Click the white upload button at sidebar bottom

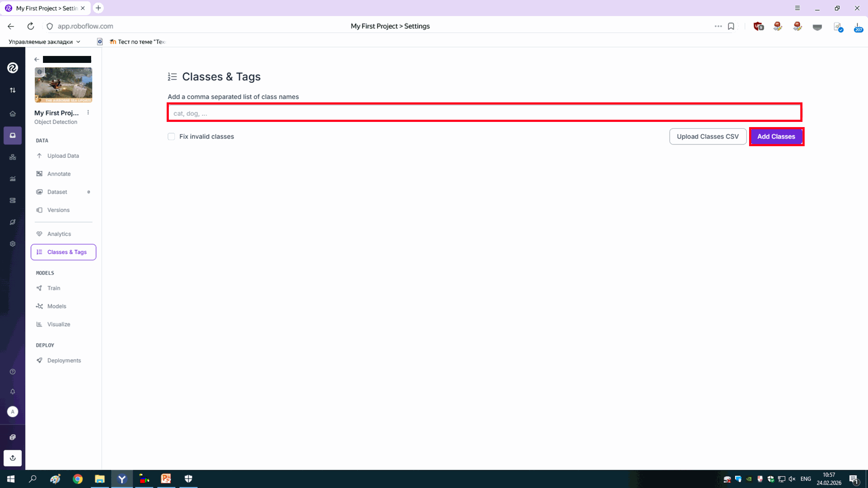[x=13, y=458]
